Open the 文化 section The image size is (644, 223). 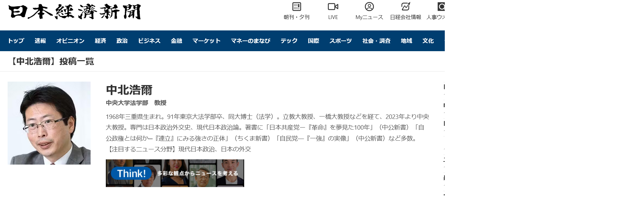point(428,41)
